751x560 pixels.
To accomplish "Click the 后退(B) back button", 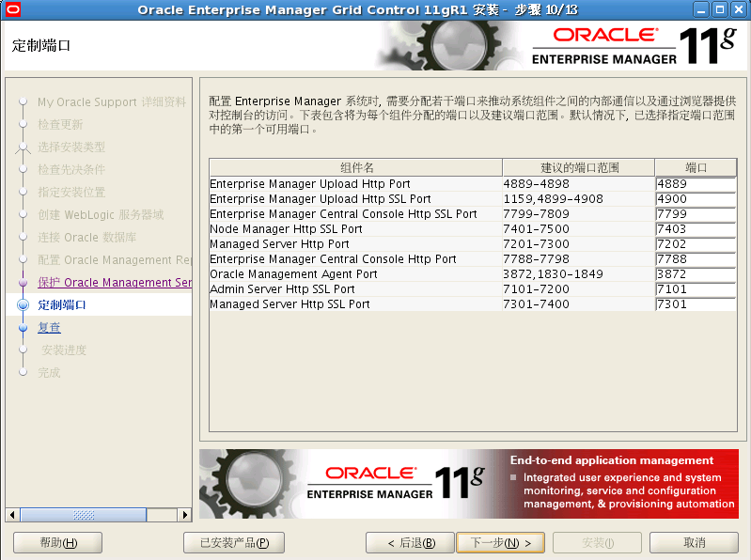I will pyautogui.click(x=410, y=543).
